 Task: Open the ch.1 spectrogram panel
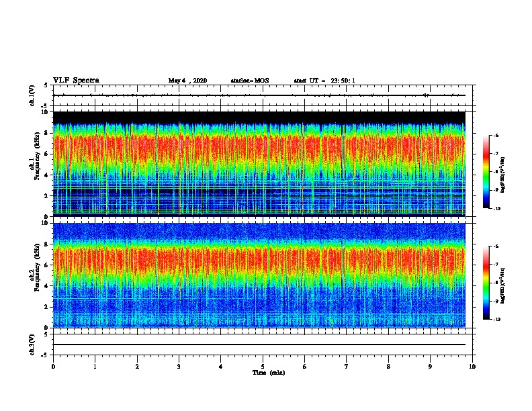(259, 164)
